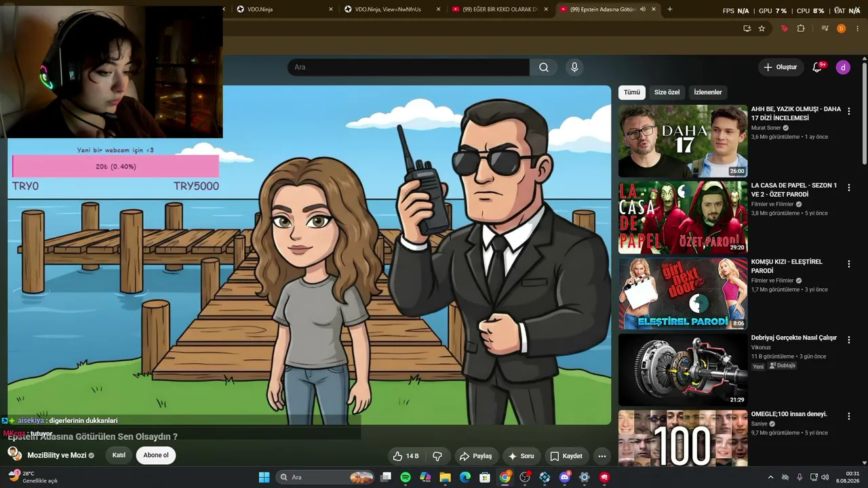Open Microsoft Store from the taskbar
868x488 pixels.
[x=485, y=477]
